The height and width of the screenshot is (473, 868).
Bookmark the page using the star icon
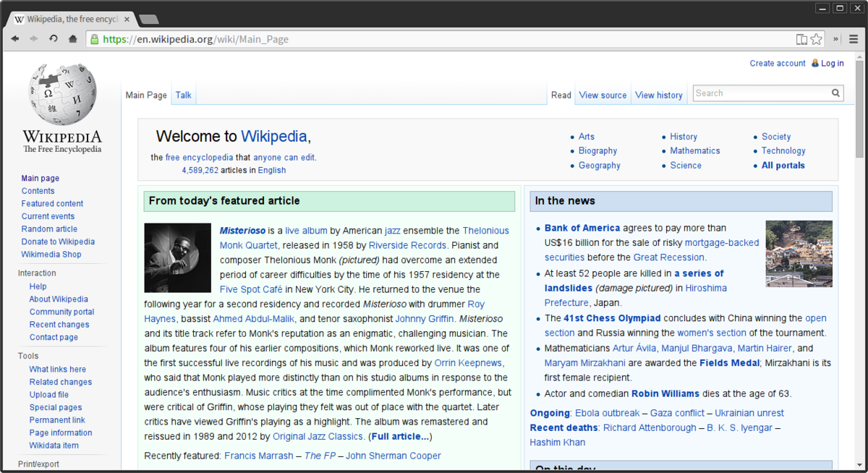(x=817, y=39)
